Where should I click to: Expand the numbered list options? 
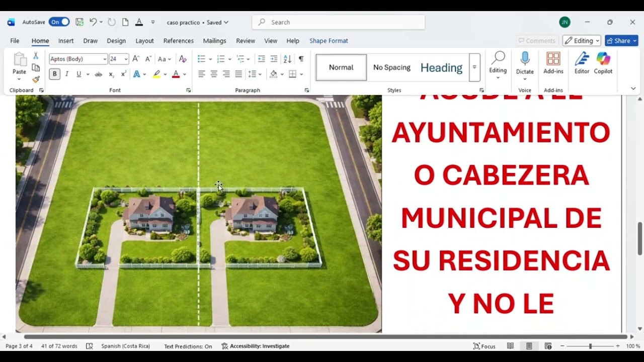[229, 59]
